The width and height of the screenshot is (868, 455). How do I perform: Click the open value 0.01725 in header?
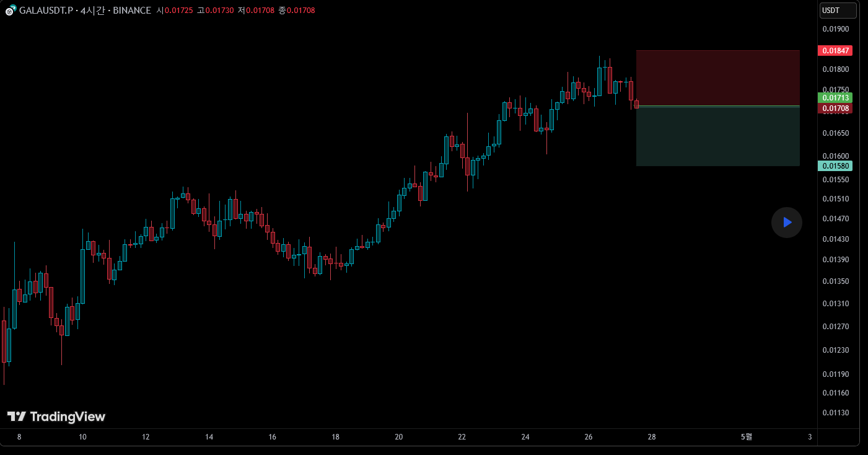(178, 11)
